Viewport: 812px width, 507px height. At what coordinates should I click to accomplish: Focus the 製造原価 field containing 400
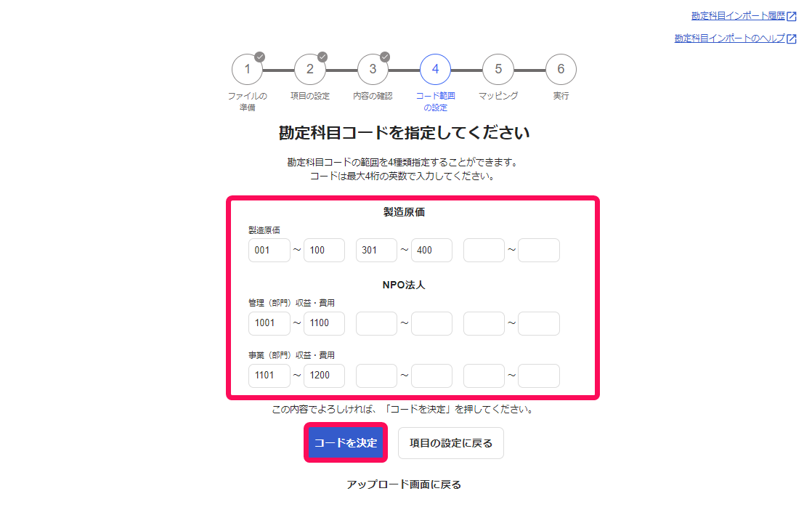pos(431,250)
